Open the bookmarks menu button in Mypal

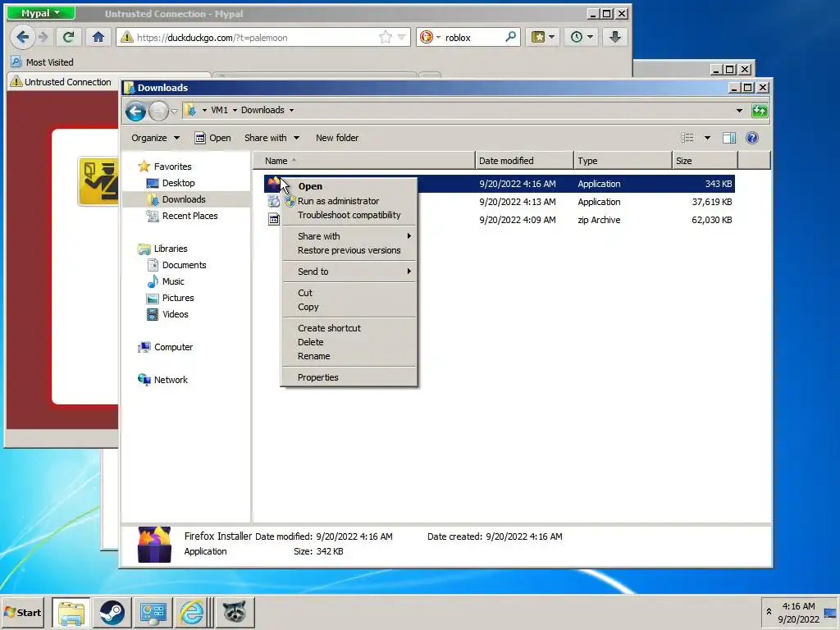(543, 37)
